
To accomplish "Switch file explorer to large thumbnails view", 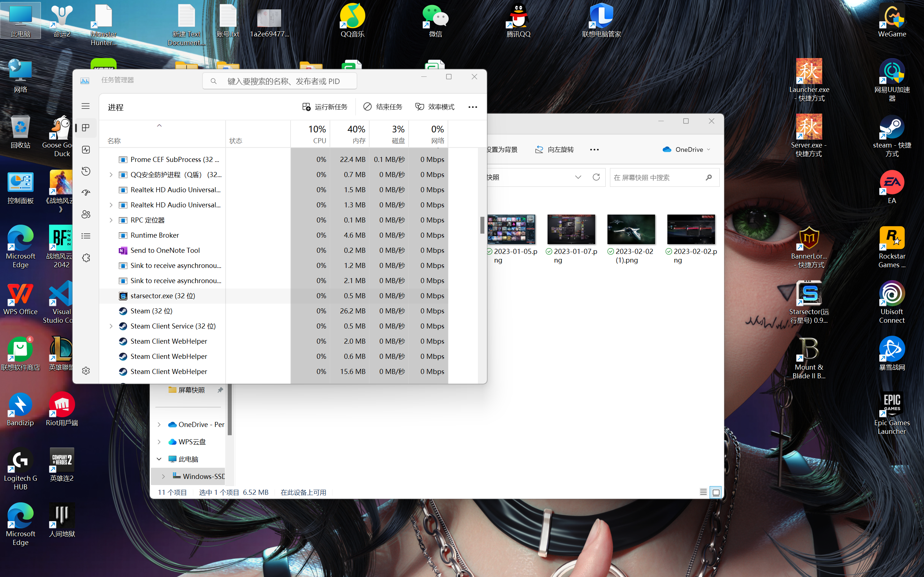I will pyautogui.click(x=716, y=492).
